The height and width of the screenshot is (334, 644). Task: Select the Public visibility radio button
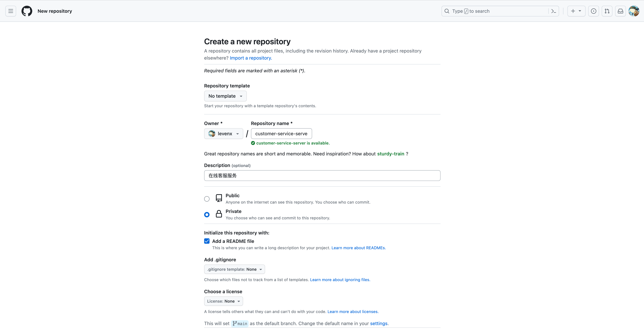click(207, 199)
